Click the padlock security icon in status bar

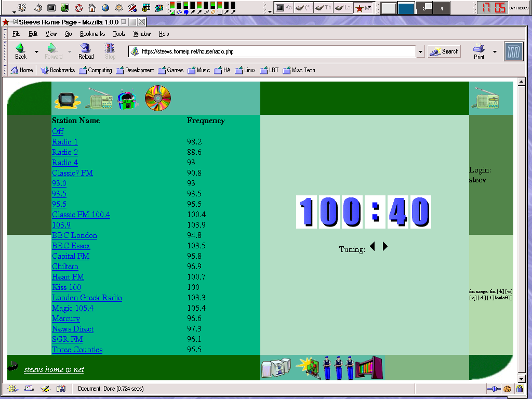pos(519,389)
